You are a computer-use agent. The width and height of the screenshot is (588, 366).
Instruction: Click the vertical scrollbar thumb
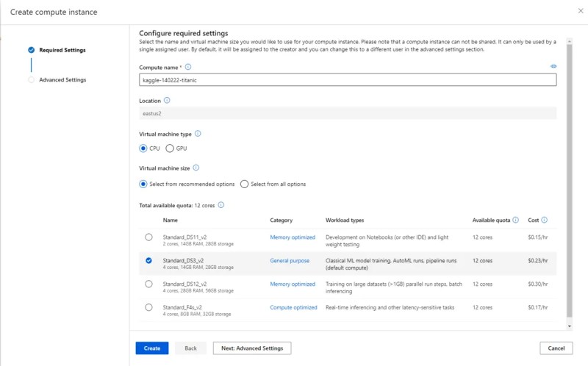[x=569, y=180]
